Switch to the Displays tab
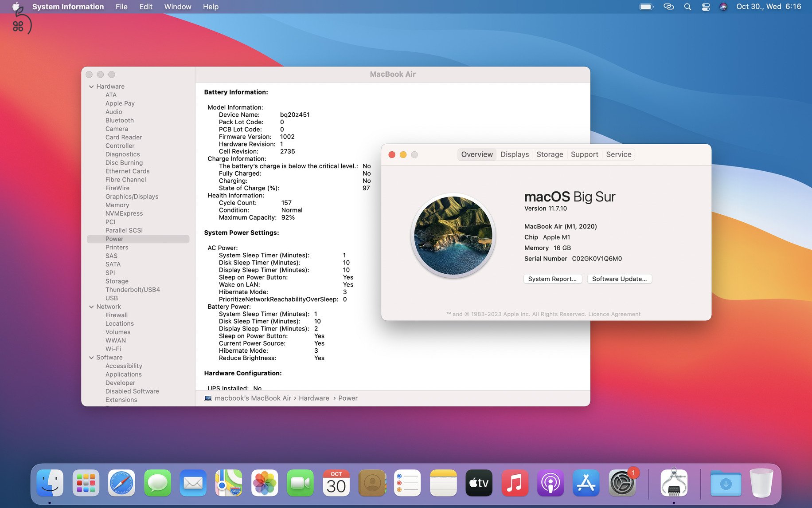The width and height of the screenshot is (812, 508). point(515,154)
